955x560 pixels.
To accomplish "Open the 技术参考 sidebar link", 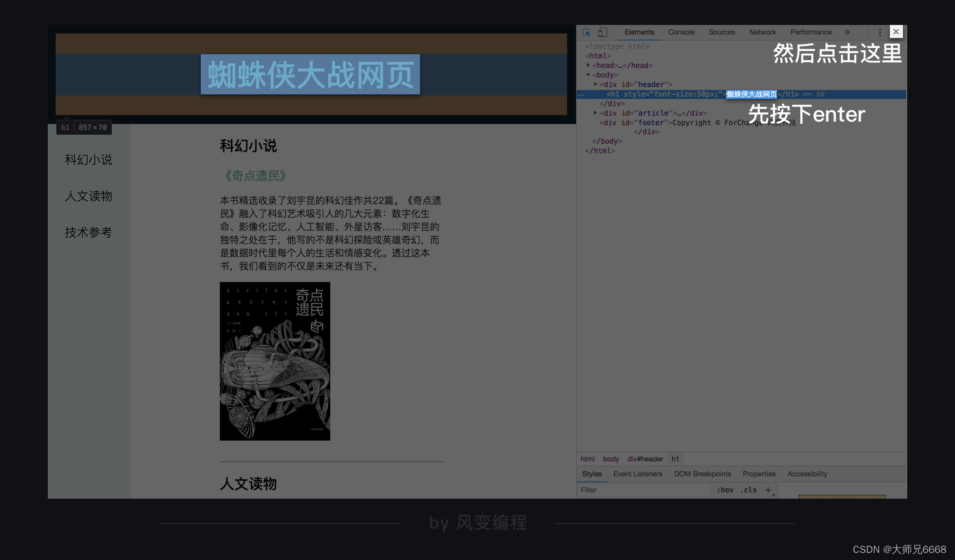I will (x=88, y=232).
